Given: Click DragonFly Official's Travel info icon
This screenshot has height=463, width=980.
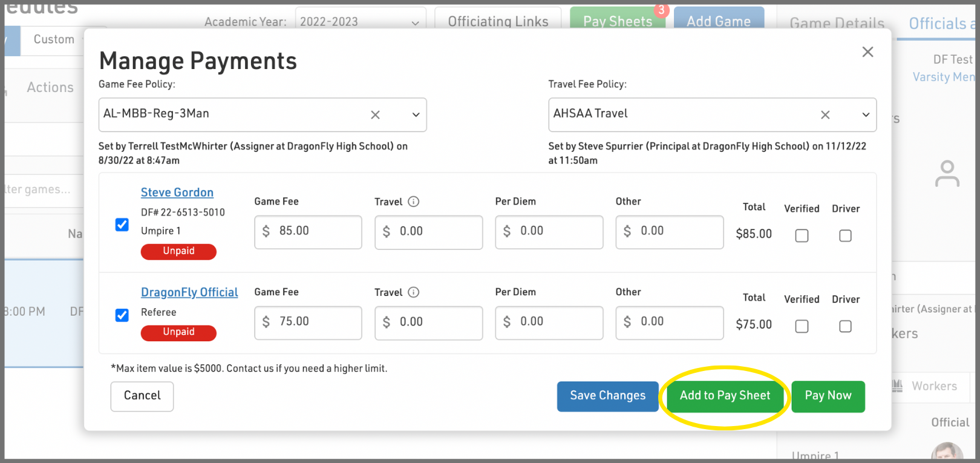Looking at the screenshot, I should (414, 292).
